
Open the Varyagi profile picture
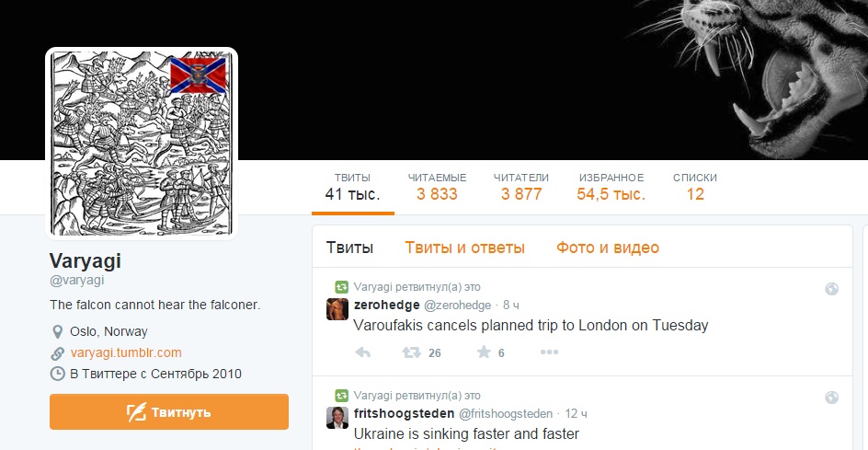pyautogui.click(x=142, y=144)
